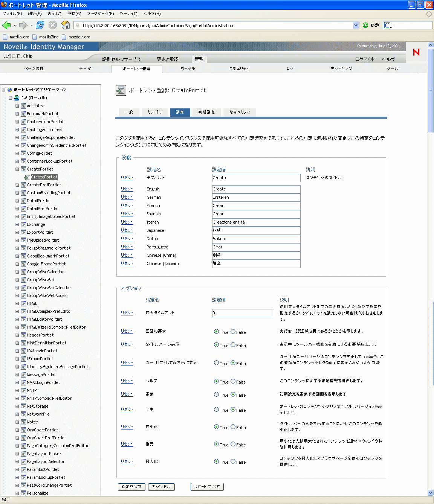Click the Exchange portlet icon

[x=23, y=224]
